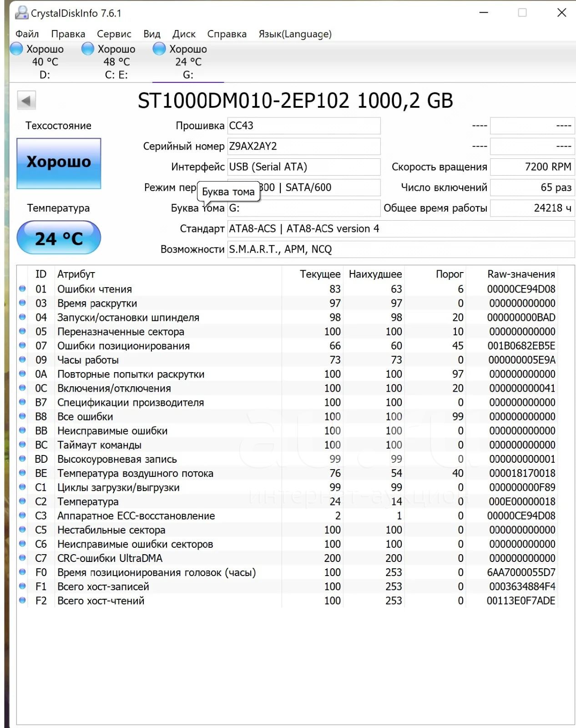Select disk C: E: status orb

point(88,49)
